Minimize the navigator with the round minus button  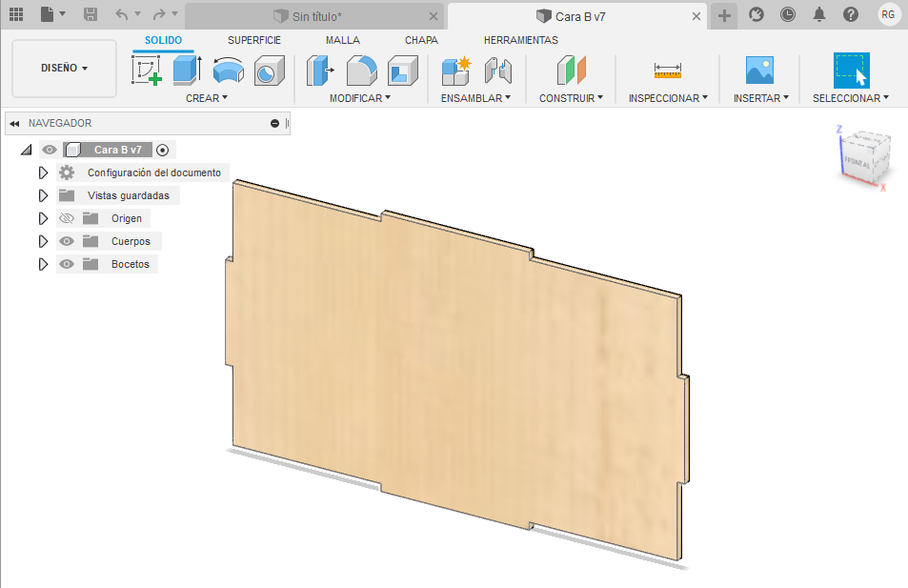pyautogui.click(x=275, y=123)
